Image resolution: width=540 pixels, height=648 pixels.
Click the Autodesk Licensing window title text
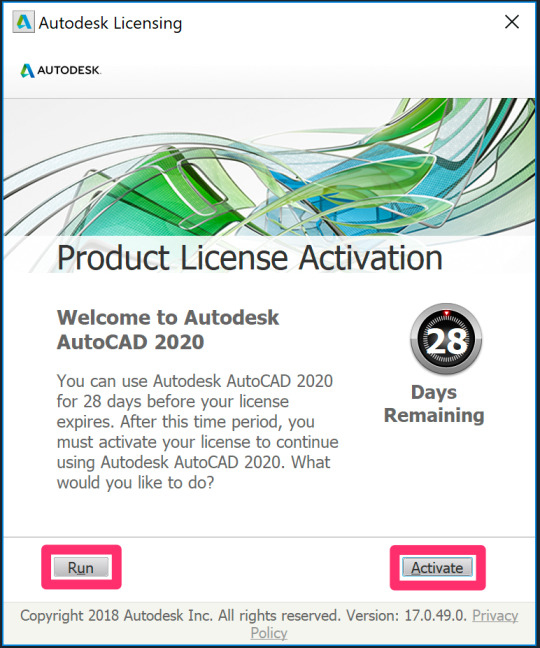click(x=110, y=23)
